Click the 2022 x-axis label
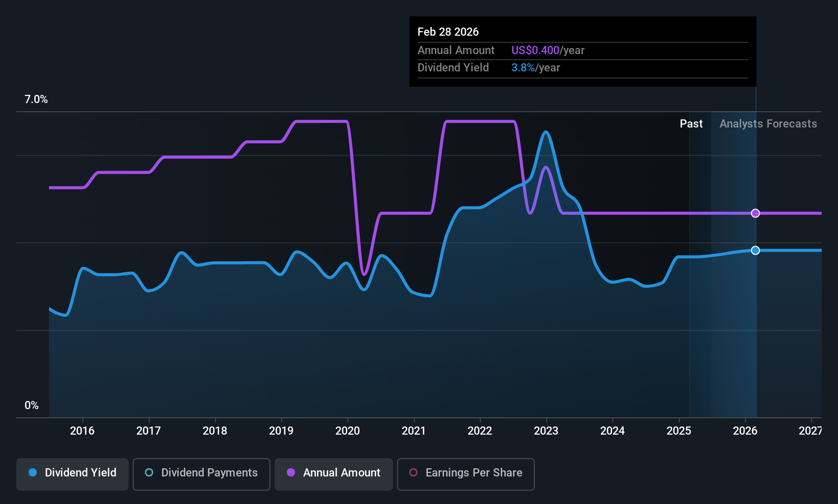 [x=480, y=431]
